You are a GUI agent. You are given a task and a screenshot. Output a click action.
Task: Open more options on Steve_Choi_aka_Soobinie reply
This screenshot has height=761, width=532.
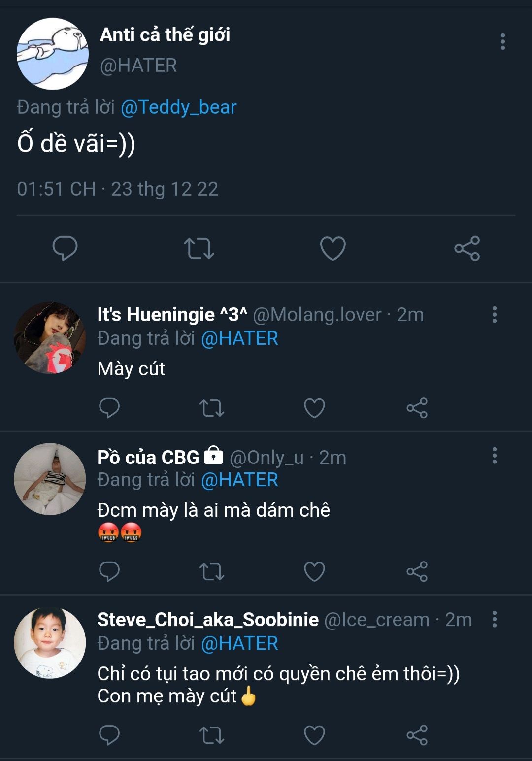pos(495,619)
